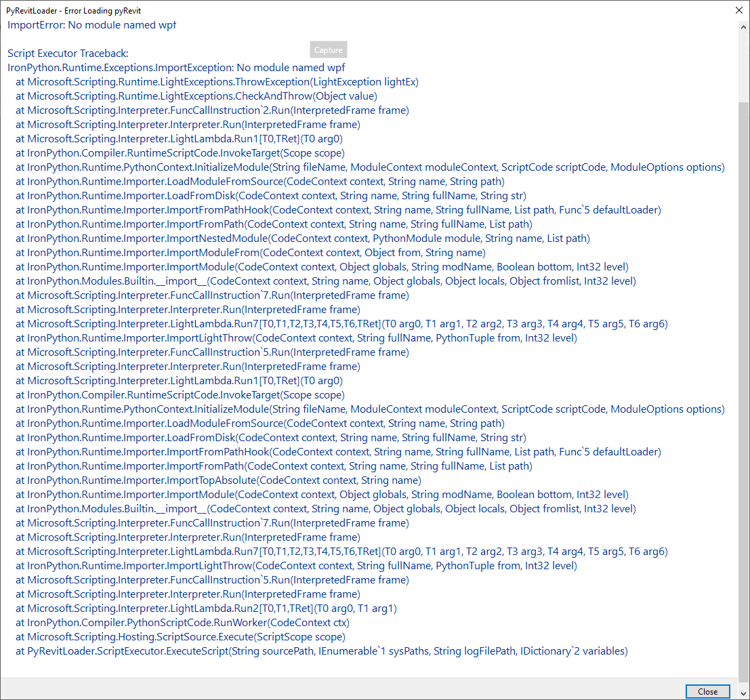Screen dimensions: 750x700
Task: Click the Capture button
Action: coord(328,49)
